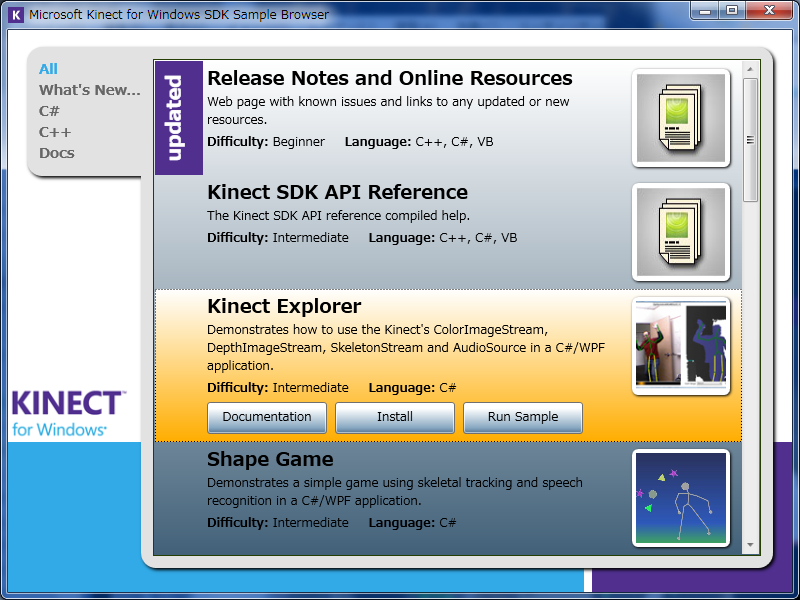Screen dimensions: 800x600
Task: Click the Release Notes document icon
Action: pyautogui.click(x=681, y=118)
